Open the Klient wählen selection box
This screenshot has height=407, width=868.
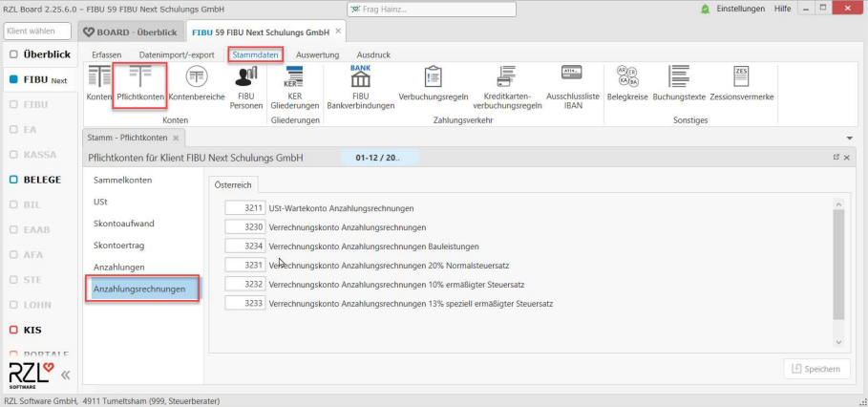[x=37, y=32]
